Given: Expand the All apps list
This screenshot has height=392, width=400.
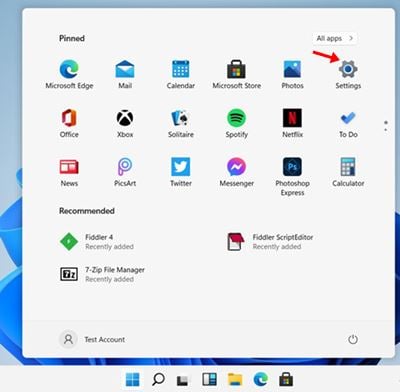Looking at the screenshot, I should tap(335, 38).
